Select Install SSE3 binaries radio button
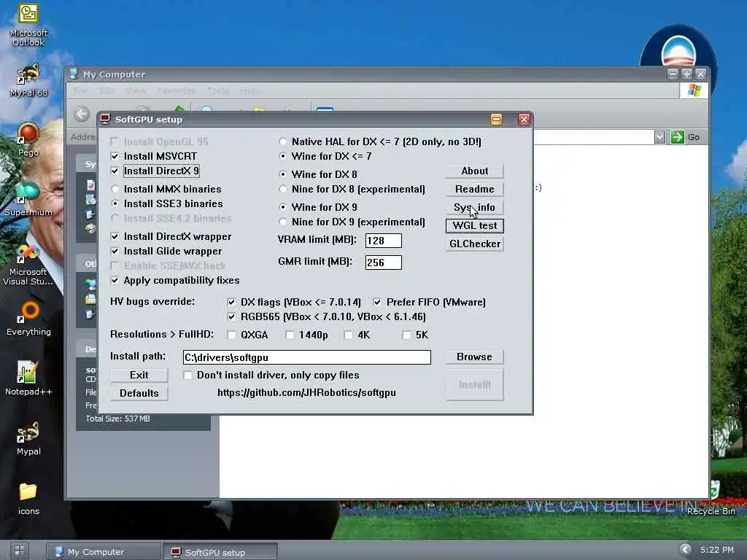Screen dimensions: 747x560 coord(115,204)
